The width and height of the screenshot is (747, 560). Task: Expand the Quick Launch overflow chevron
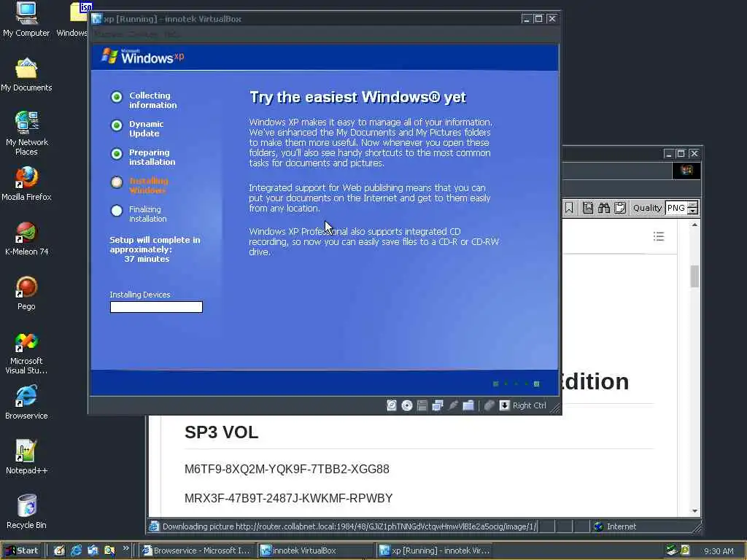125,548
